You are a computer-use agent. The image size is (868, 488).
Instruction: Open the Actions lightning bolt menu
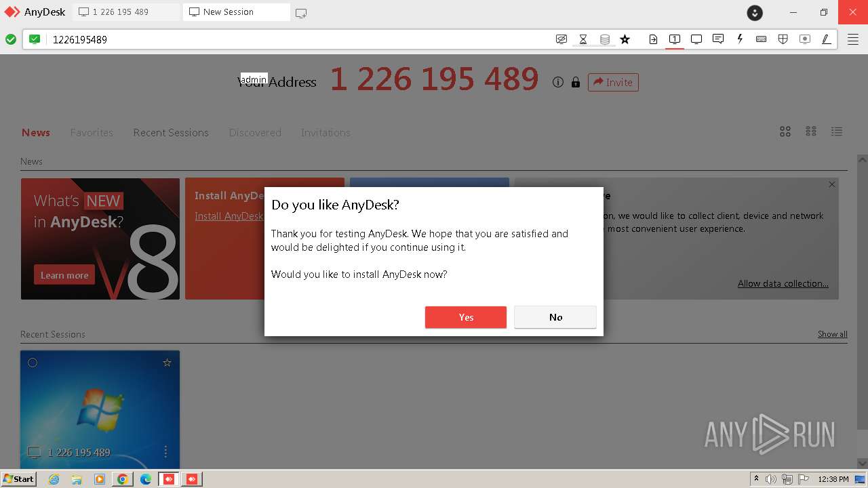[x=740, y=39]
